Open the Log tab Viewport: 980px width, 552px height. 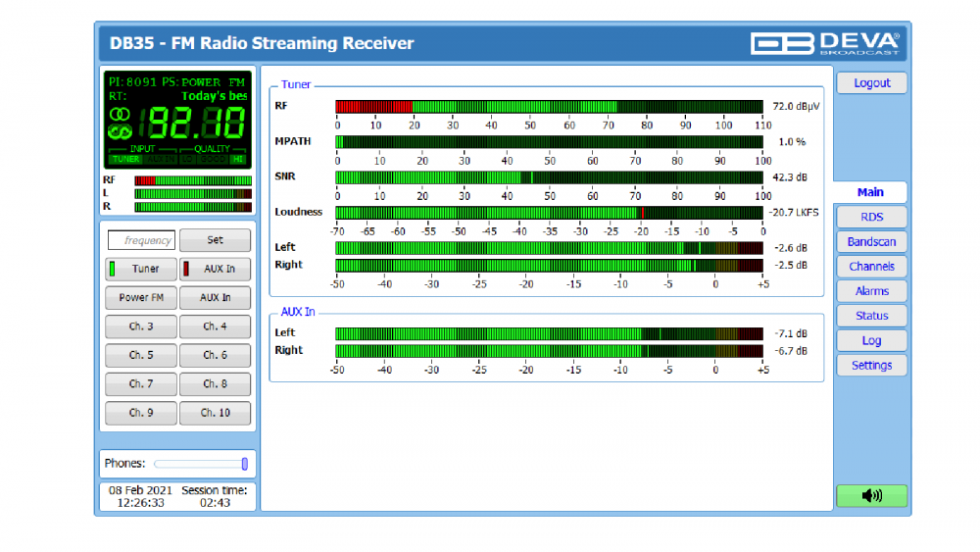pyautogui.click(x=871, y=340)
